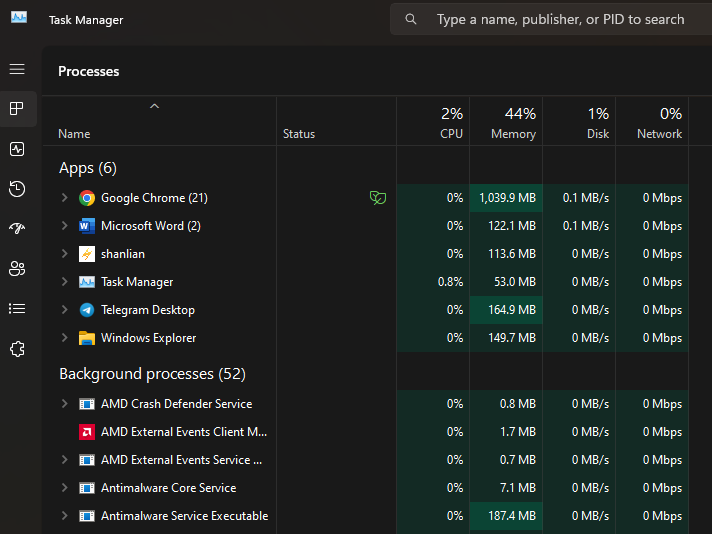Click the 0.1 MB/s disk value for Chrome

point(586,198)
